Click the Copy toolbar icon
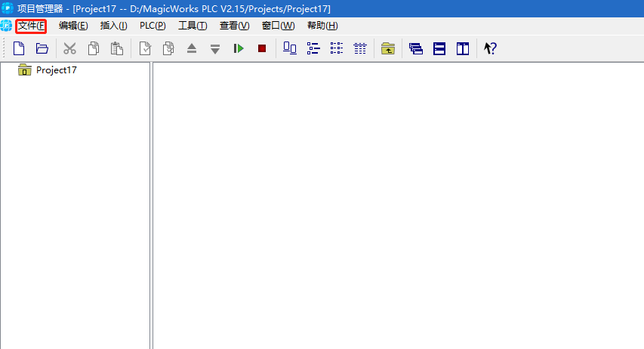 93,48
